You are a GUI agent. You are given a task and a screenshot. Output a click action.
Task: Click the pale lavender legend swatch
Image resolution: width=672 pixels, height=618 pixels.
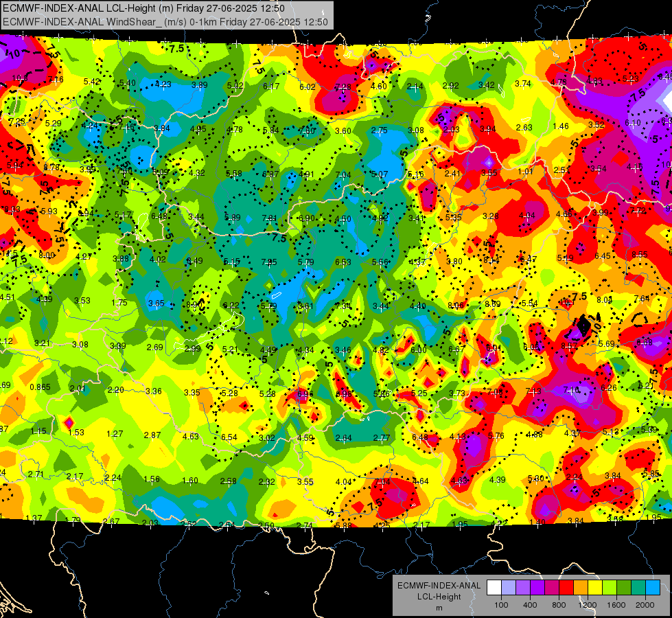pos(508,588)
